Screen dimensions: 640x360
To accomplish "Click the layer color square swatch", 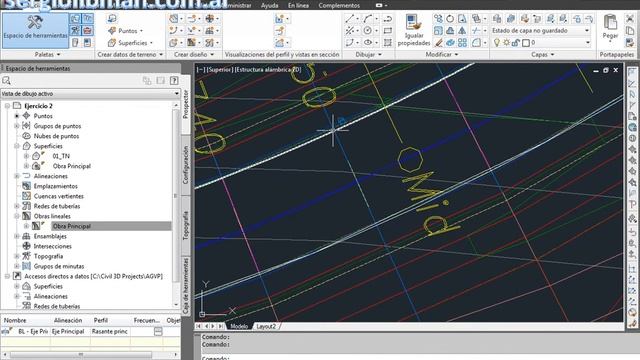I will click(x=526, y=42).
